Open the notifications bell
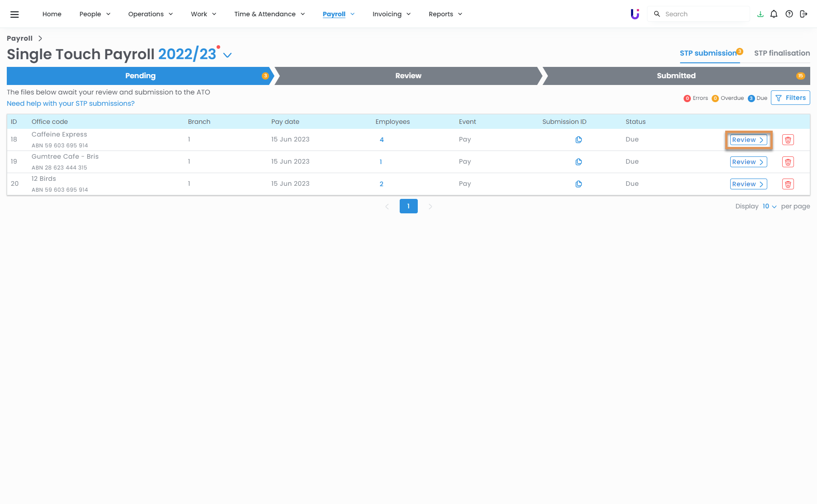This screenshot has height=504, width=817. [x=774, y=14]
